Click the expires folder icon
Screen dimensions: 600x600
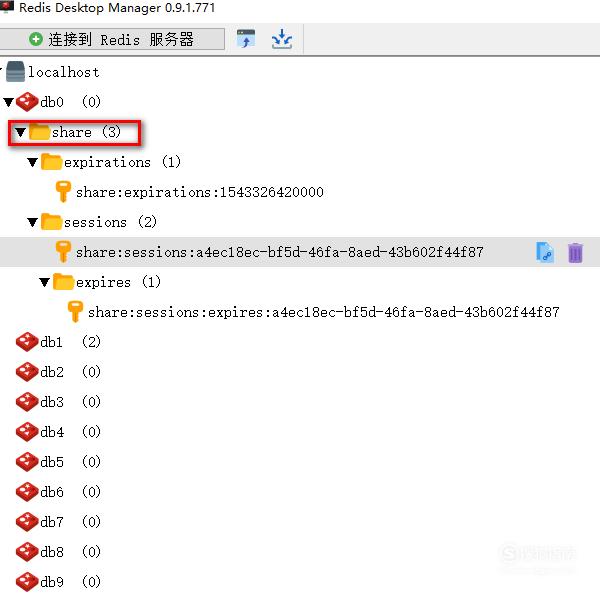coord(63,282)
